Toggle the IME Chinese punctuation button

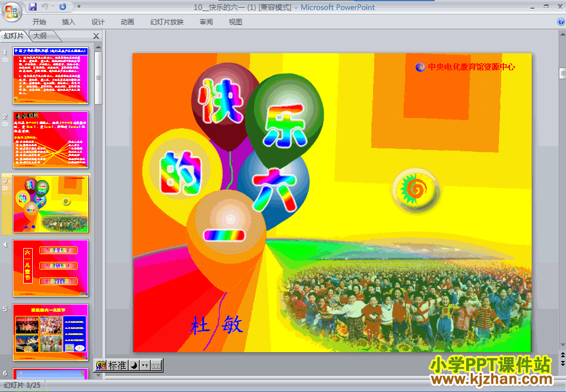point(145,365)
